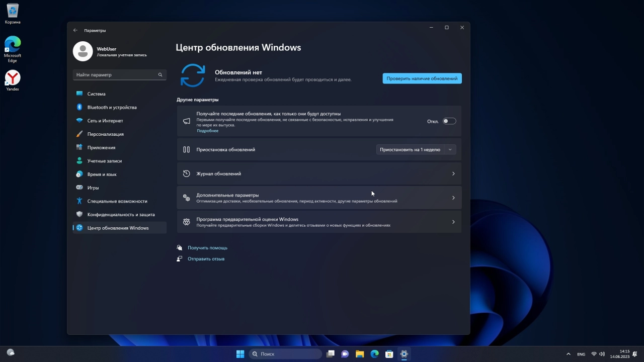This screenshot has width=644, height=362.
Task: Click the Специальные возможности accessibility icon
Action: tap(79, 201)
